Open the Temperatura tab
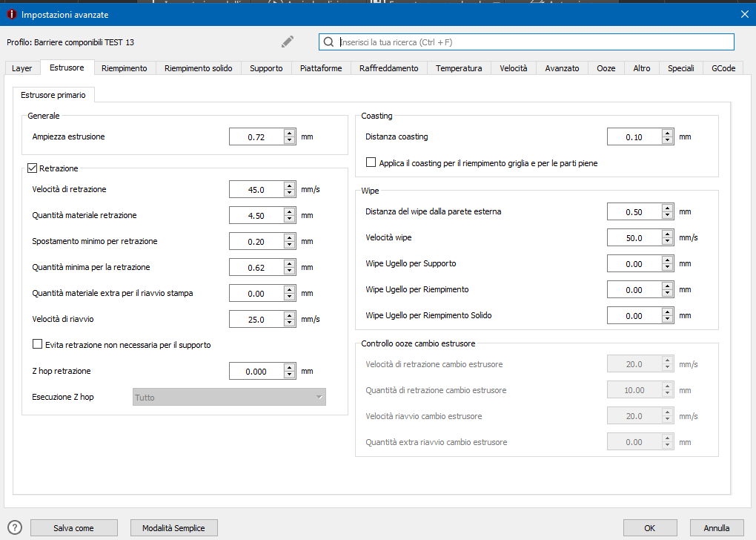Viewport: 756px width, 540px height. (459, 68)
